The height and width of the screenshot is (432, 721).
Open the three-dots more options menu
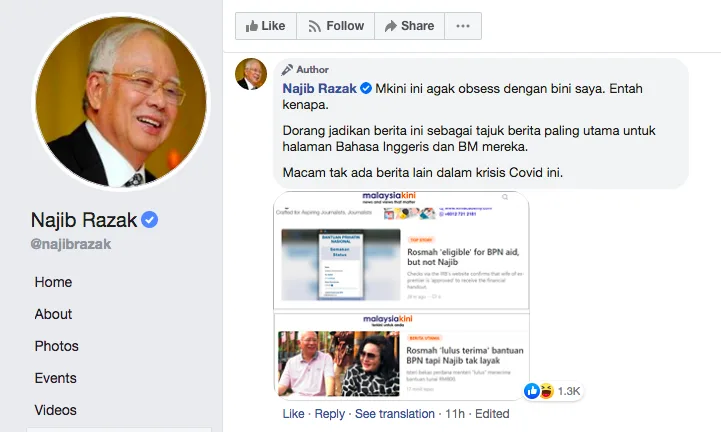tap(463, 26)
